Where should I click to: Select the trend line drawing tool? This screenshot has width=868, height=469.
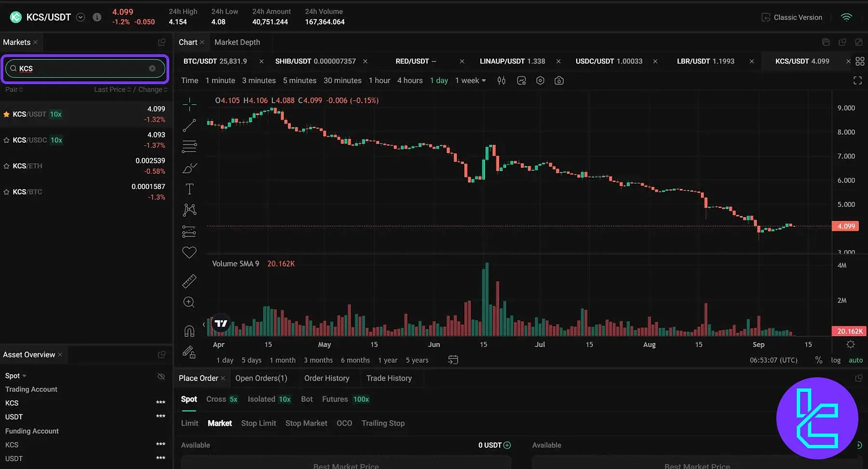(190, 125)
